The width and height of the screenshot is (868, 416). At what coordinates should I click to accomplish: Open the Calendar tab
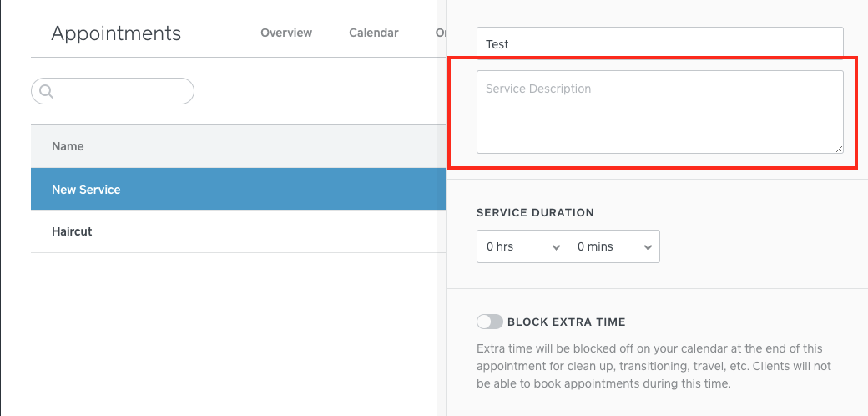click(x=373, y=33)
